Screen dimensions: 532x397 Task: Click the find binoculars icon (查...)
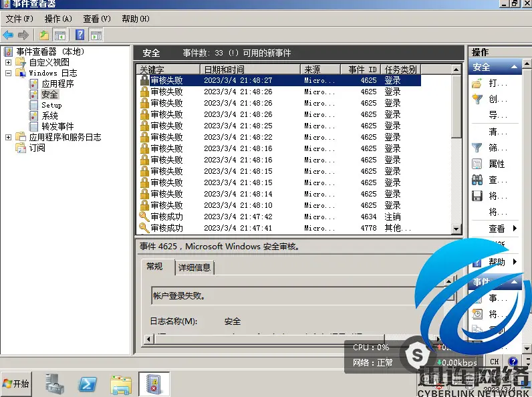pyautogui.click(x=477, y=180)
